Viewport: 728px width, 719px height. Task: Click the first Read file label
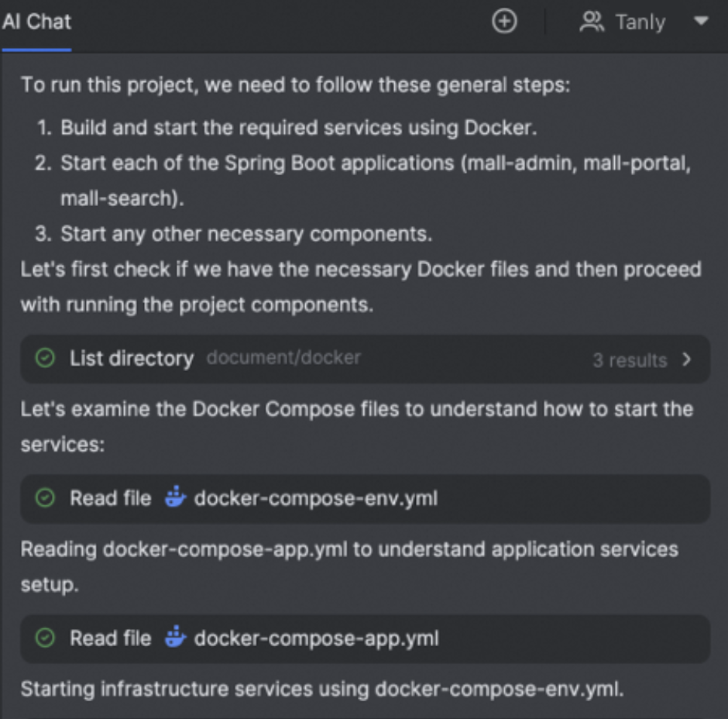pos(111,498)
